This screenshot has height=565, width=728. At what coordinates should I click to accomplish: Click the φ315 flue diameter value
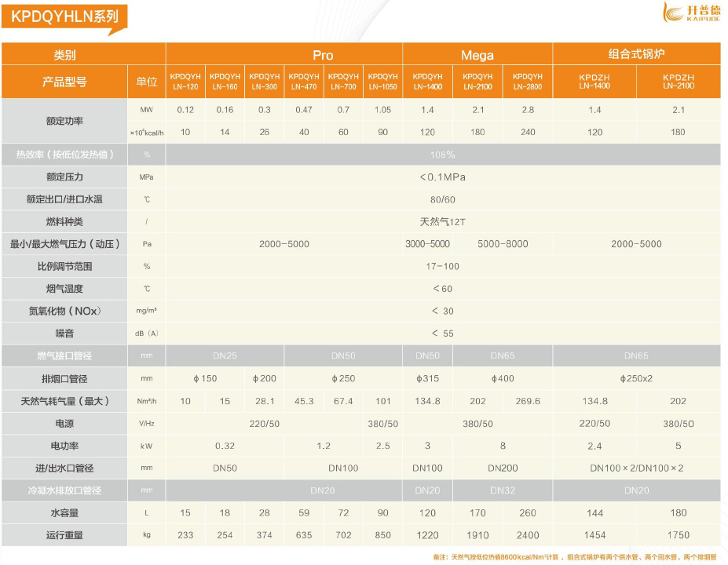pos(427,378)
